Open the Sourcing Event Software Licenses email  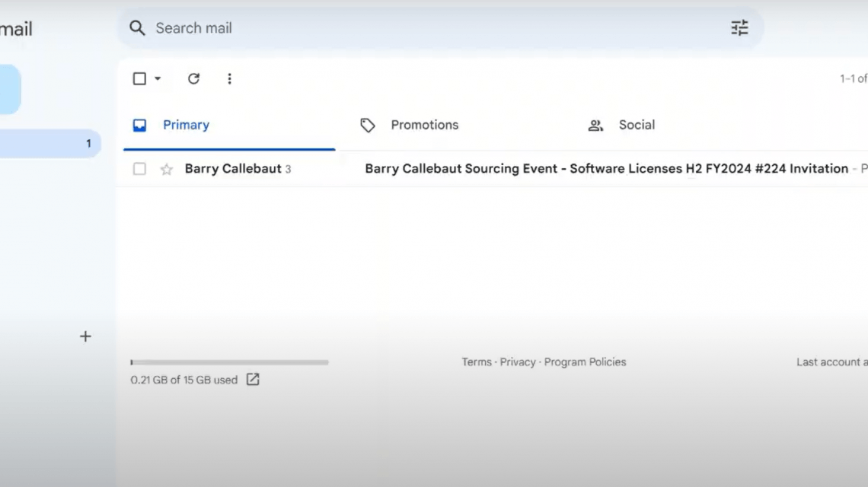[606, 169]
